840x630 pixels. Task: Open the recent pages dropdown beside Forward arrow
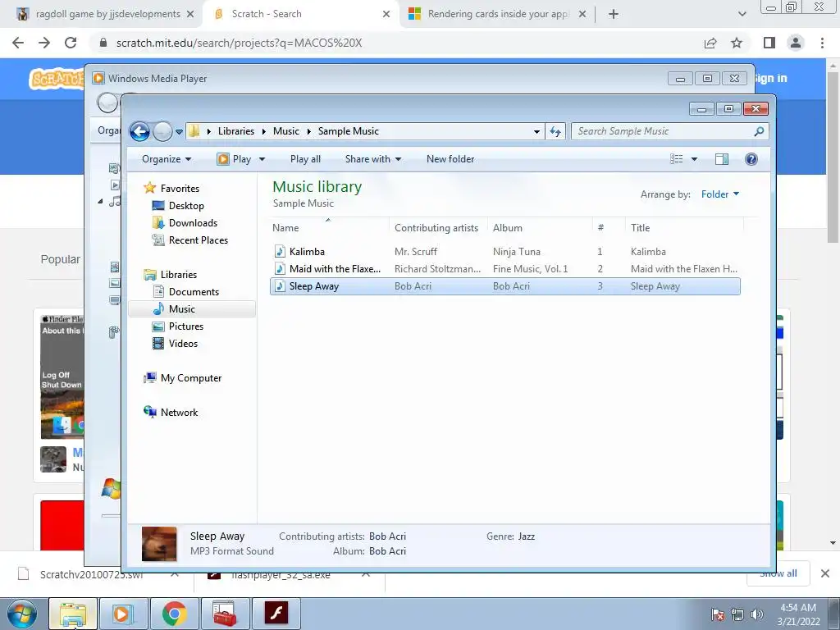179,132
